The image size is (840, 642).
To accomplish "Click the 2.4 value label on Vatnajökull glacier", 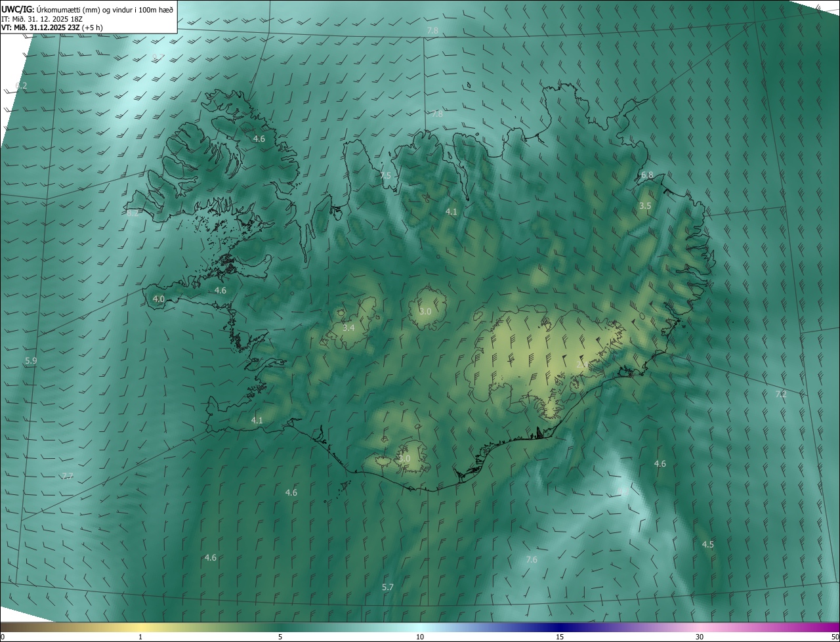I will tap(582, 364).
